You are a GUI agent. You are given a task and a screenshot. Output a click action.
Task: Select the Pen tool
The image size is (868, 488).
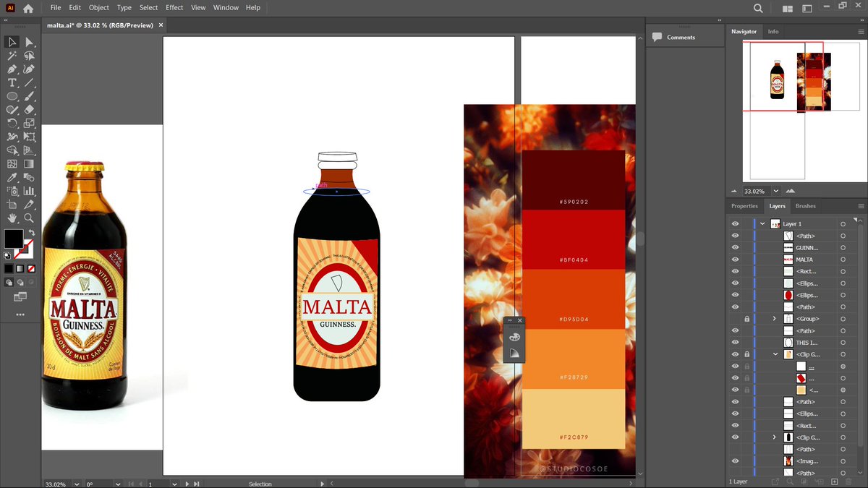(12, 69)
